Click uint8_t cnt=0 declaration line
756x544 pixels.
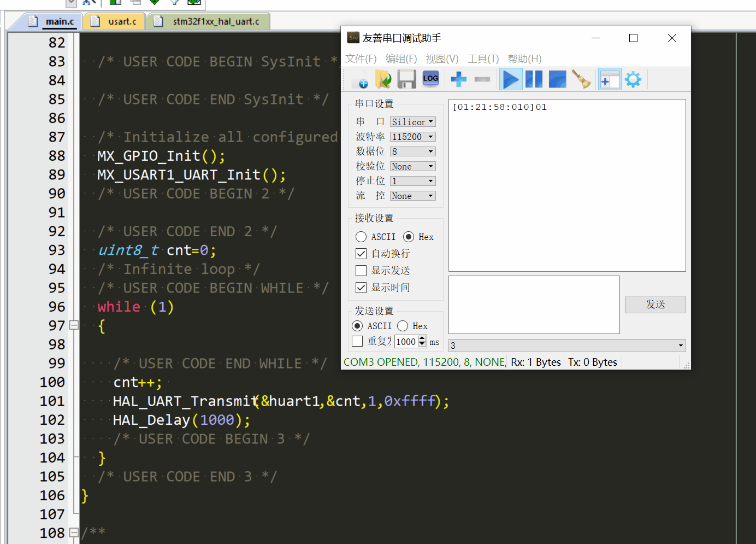[x=157, y=250]
